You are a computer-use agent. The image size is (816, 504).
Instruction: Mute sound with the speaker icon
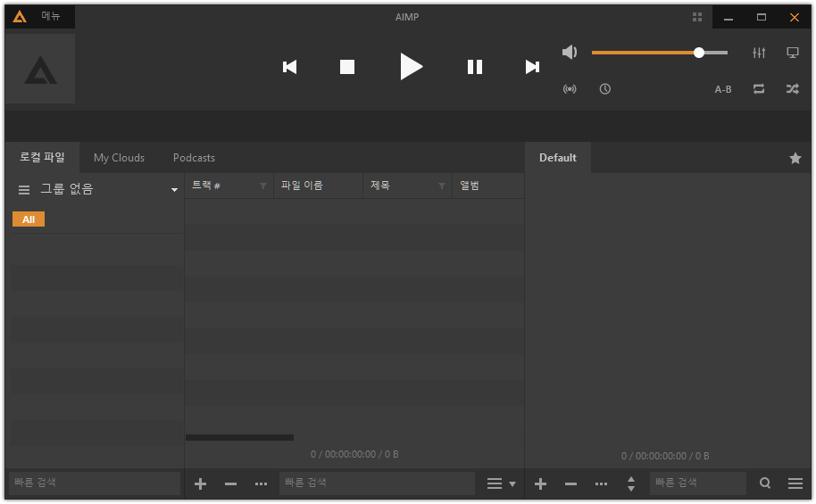pos(570,52)
